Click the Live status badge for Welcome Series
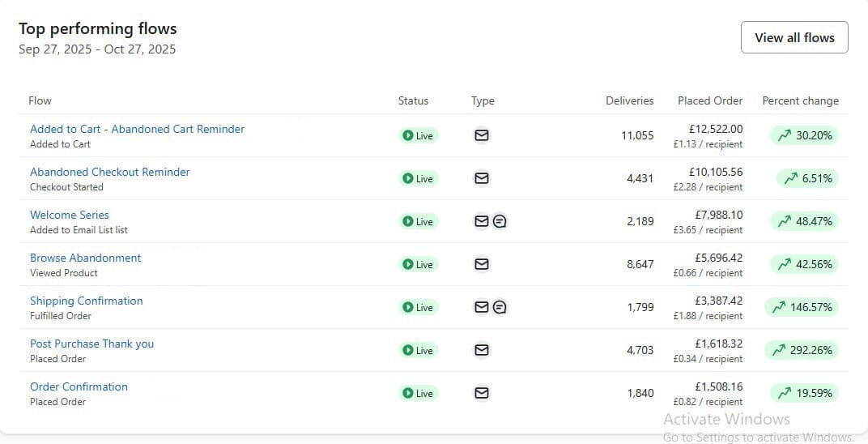868x444 pixels. (x=419, y=222)
